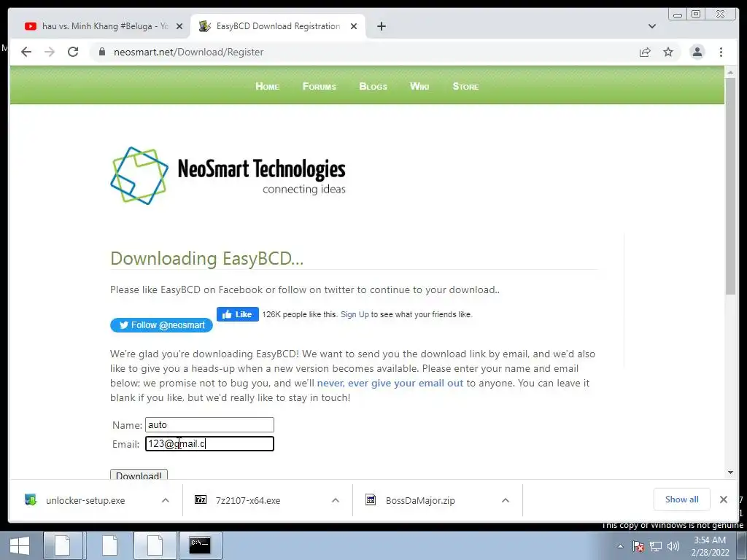The height and width of the screenshot is (560, 747).
Task: Open the Windows Start menu
Action: [19, 545]
